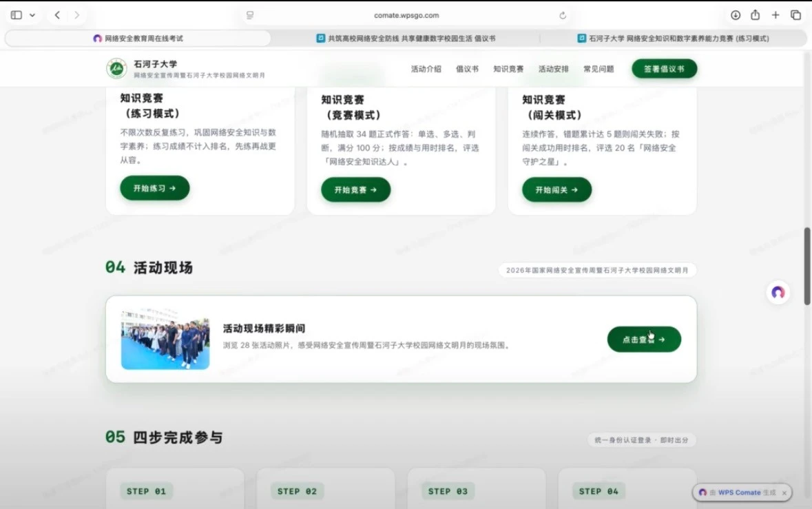Click the 2026年国家网络安全宣传周 label pill
The height and width of the screenshot is (509, 812).
pyautogui.click(x=597, y=270)
